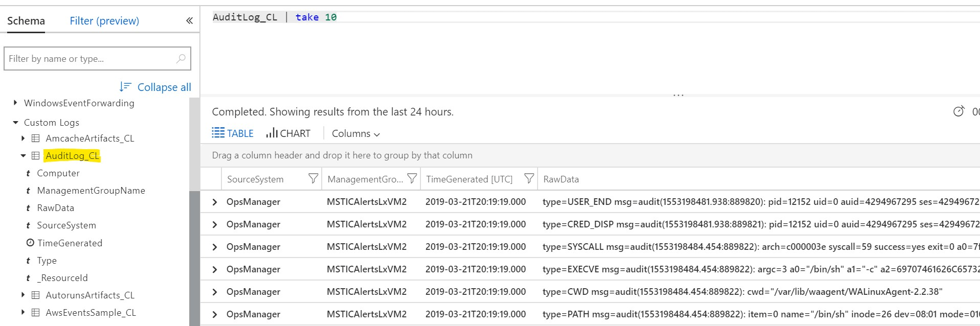Select the Custom Logs tree item
The width and height of the screenshot is (980, 326).
tap(52, 123)
